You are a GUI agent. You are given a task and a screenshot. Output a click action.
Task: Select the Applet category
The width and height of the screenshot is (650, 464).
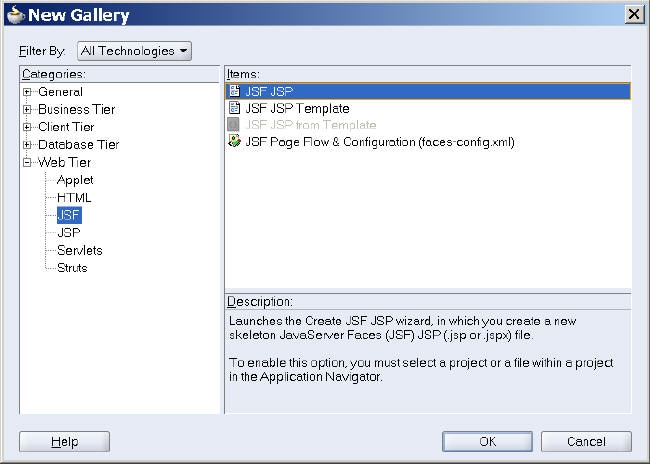75,180
